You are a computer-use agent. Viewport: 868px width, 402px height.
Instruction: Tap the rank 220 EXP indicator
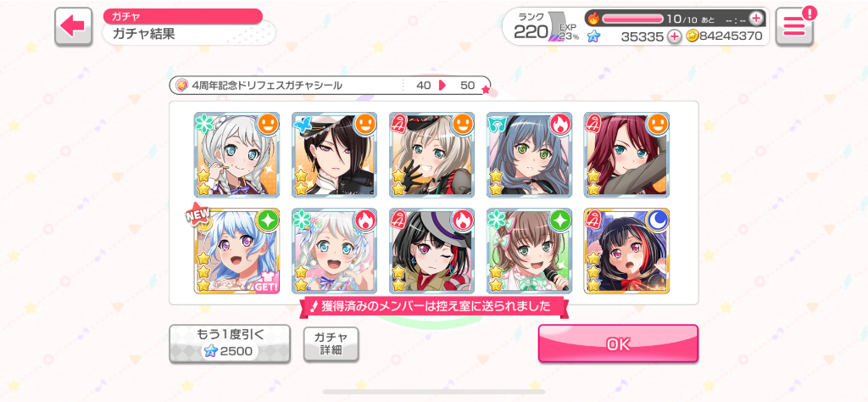click(x=542, y=26)
